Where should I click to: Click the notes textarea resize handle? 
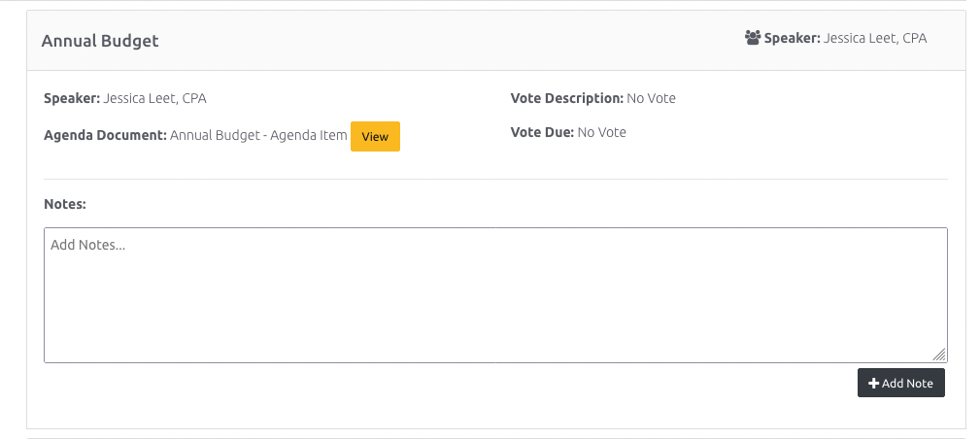click(x=940, y=355)
